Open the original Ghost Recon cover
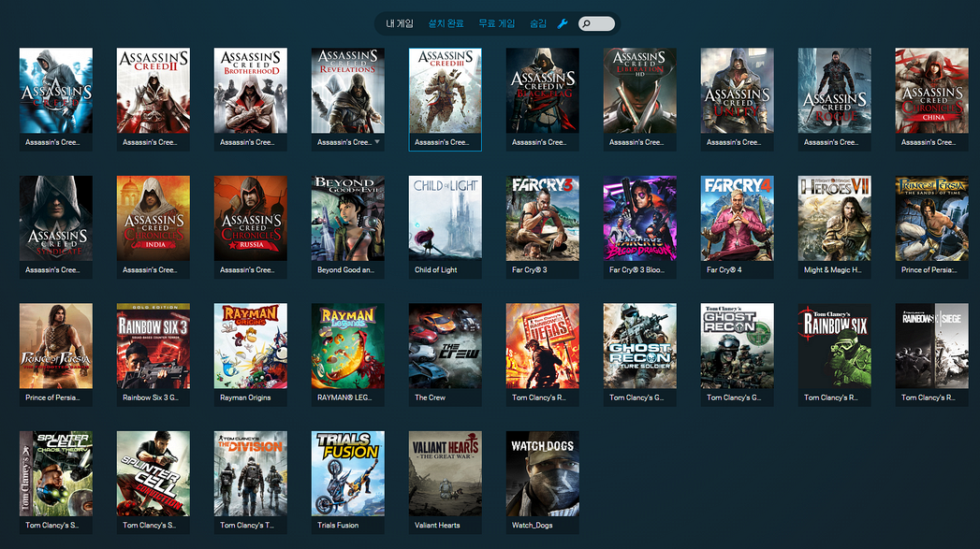 (x=737, y=346)
